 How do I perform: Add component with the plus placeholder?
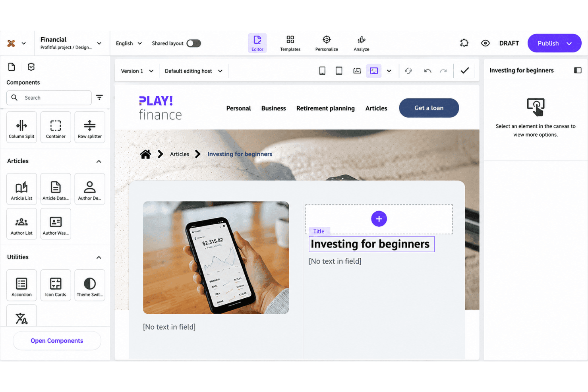[x=379, y=219]
